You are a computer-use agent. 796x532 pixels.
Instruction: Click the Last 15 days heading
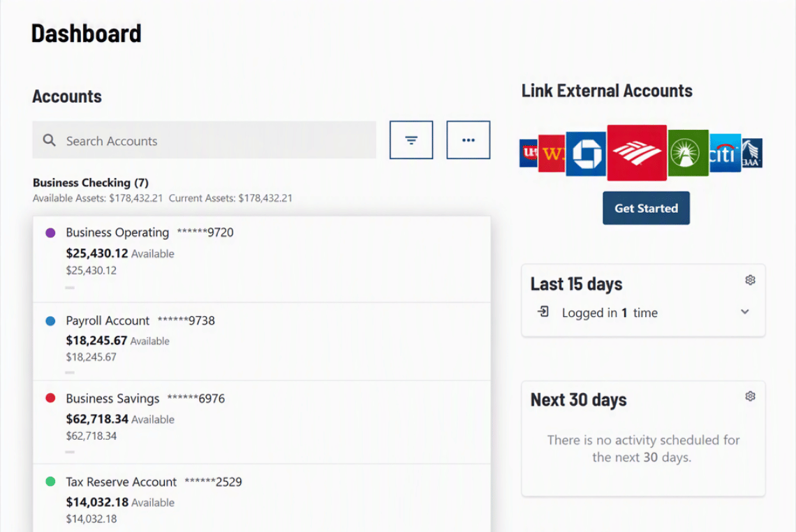[x=576, y=284]
